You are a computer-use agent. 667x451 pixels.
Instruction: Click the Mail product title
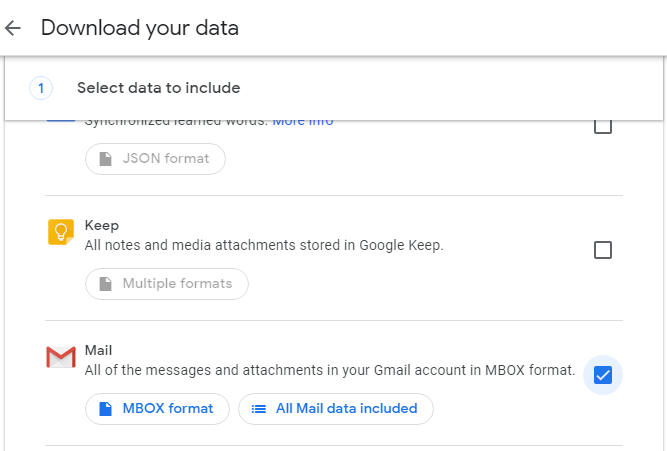pyautogui.click(x=99, y=350)
